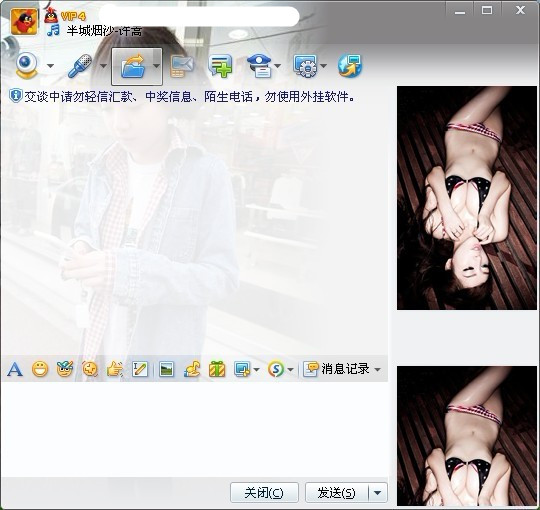
Task: Expand applications gear dropdown arrow
Action: (x=323, y=66)
